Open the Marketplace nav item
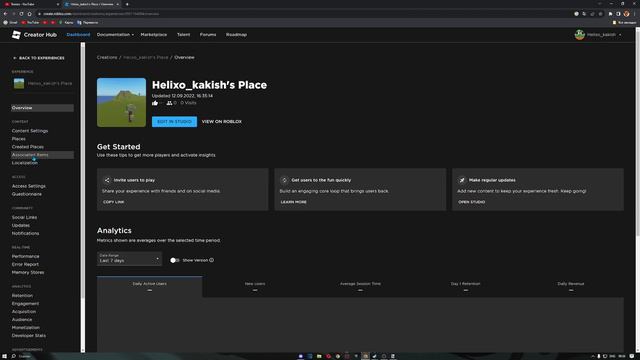 [x=154, y=35]
